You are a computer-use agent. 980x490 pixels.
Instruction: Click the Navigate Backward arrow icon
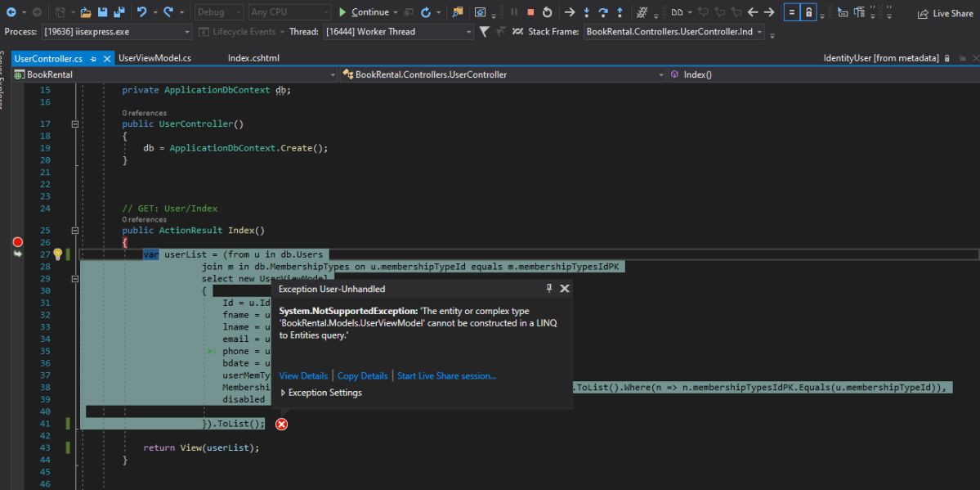pyautogui.click(x=11, y=12)
